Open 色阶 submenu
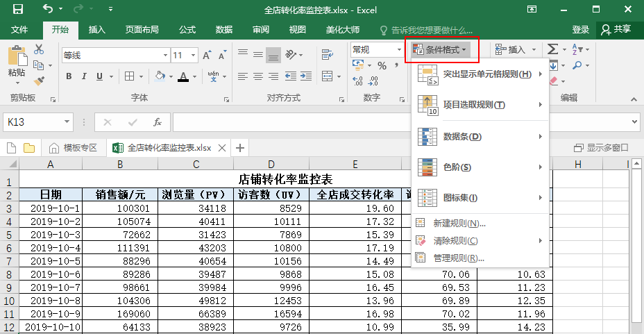Viewport: 644px width, 334px height. (480, 167)
